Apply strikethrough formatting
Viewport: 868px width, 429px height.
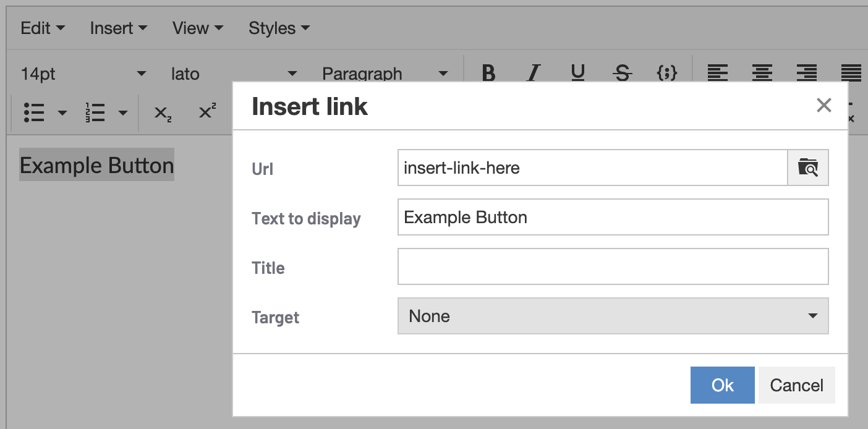coord(623,74)
